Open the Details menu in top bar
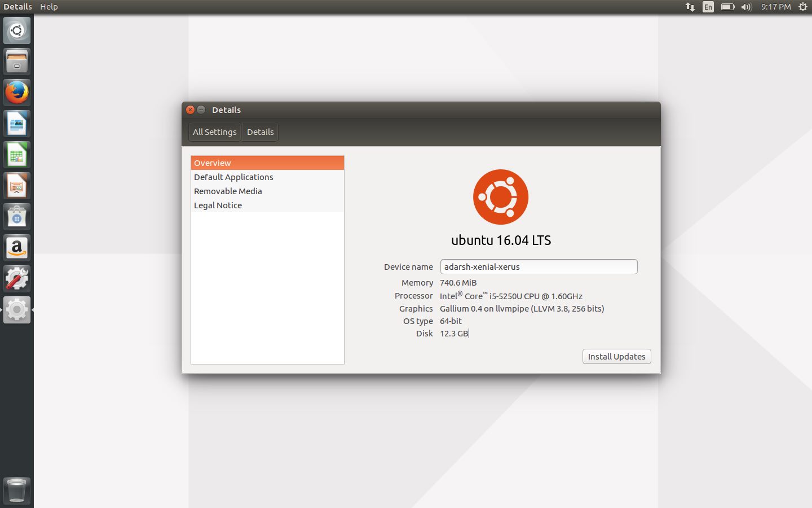Image resolution: width=812 pixels, height=508 pixels. (17, 7)
